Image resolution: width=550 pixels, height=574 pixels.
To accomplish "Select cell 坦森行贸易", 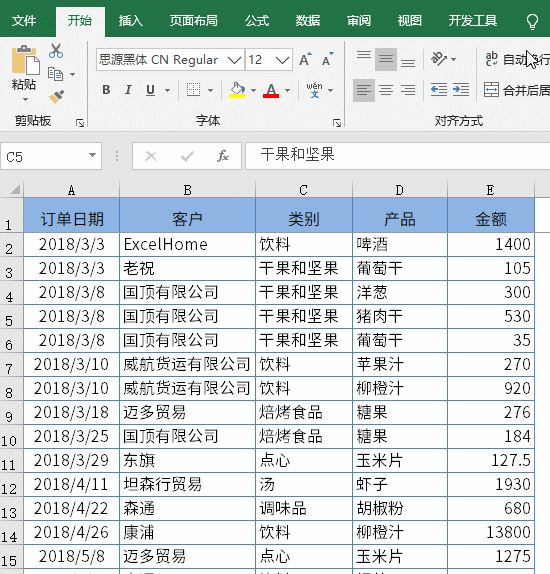I will pyautogui.click(x=187, y=484).
